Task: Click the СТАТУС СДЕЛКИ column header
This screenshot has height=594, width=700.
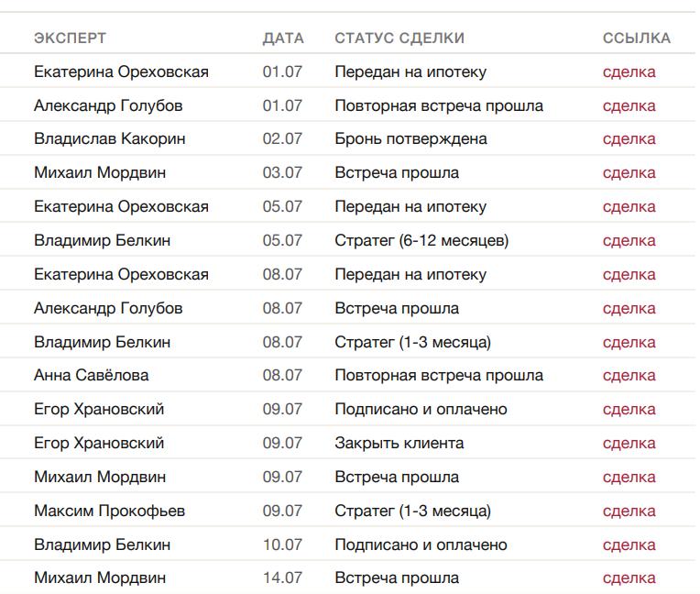Action: click(x=399, y=38)
